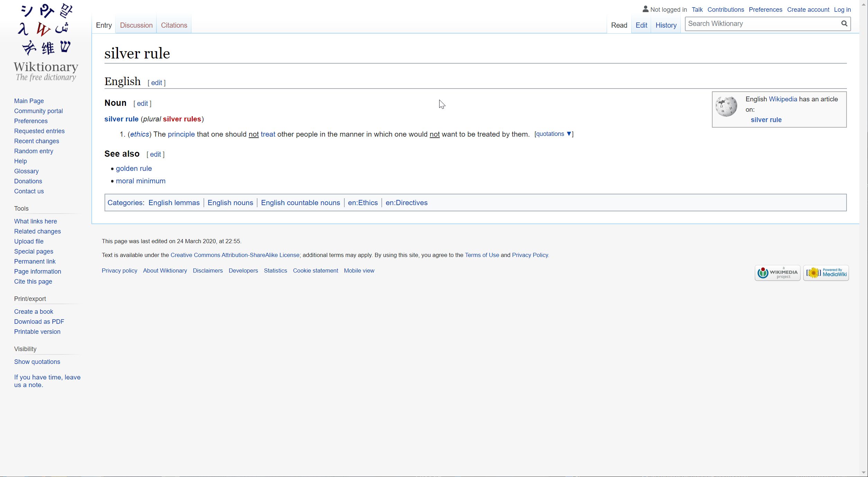Click the user icon beside Not logged in

pyautogui.click(x=645, y=9)
